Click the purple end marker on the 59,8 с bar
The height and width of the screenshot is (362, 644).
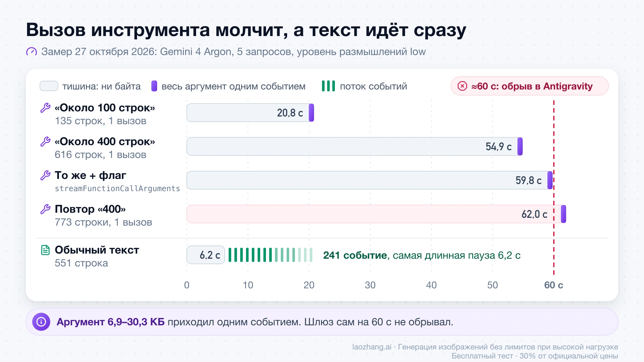(x=550, y=180)
